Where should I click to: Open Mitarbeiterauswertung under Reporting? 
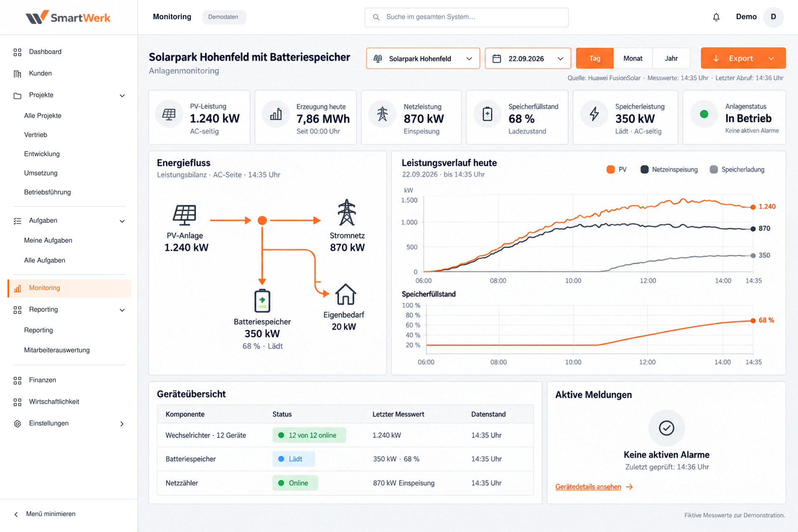[57, 350]
